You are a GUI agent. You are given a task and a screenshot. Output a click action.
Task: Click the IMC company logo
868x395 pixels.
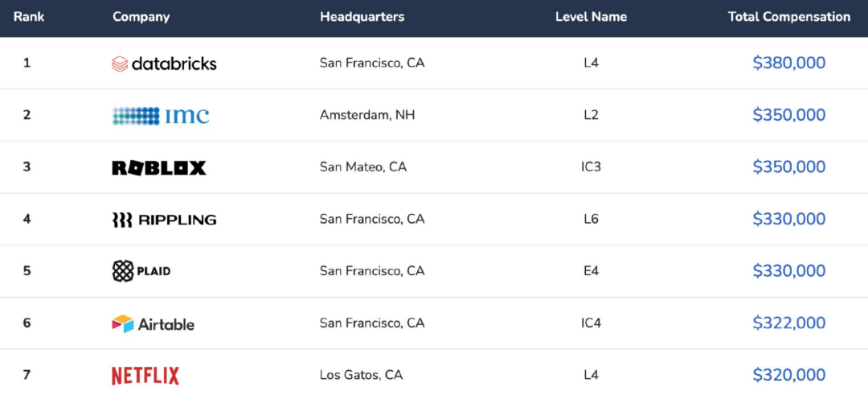(161, 115)
